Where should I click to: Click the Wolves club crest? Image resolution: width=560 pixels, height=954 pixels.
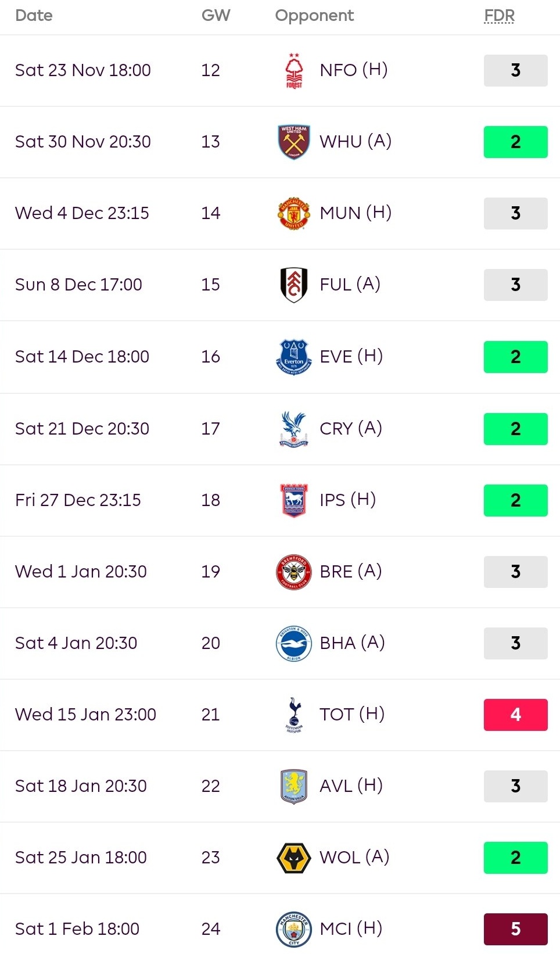coord(294,858)
